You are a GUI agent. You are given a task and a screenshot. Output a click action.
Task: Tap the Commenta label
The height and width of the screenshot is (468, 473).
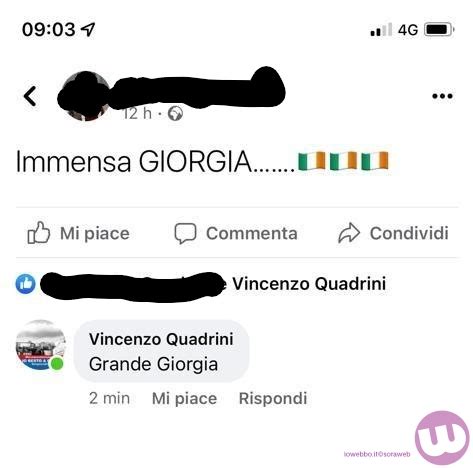[x=252, y=233]
